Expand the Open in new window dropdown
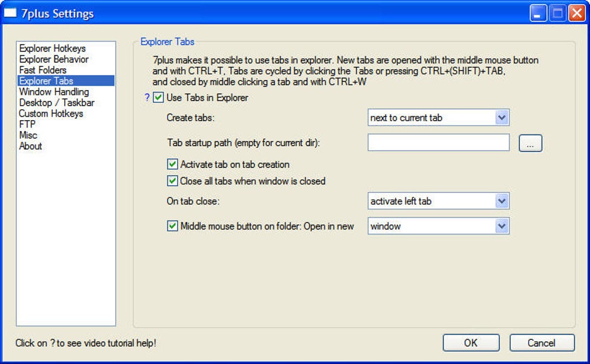This screenshot has width=590, height=364. [x=438, y=226]
